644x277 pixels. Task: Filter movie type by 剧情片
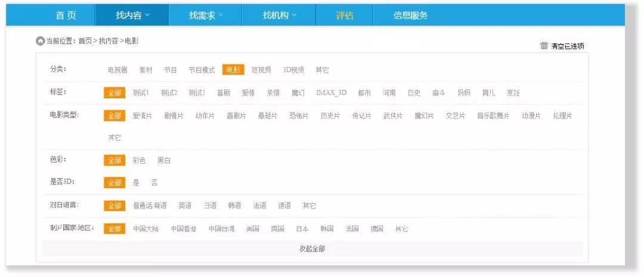174,116
